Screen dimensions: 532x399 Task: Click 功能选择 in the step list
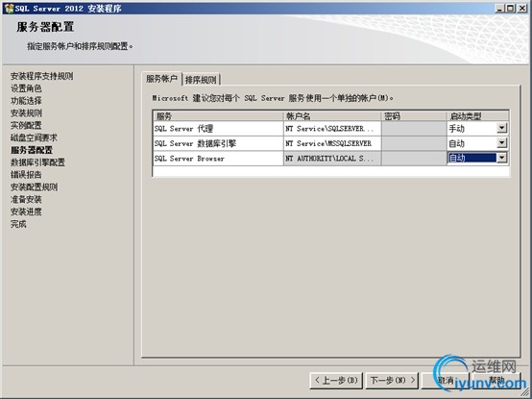tap(26, 101)
